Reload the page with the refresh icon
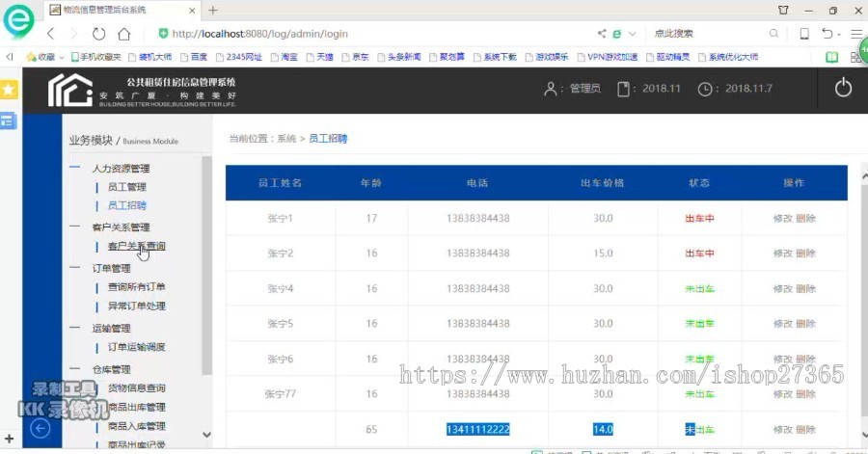Image resolution: width=868 pixels, height=454 pixels. (98, 34)
